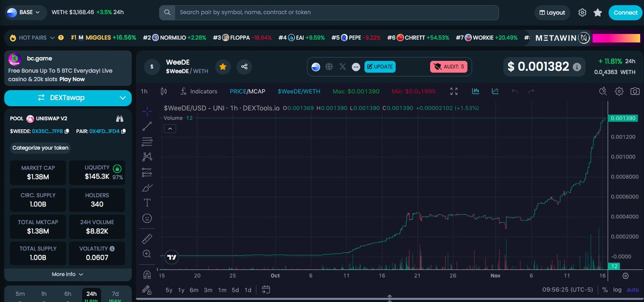Select the ruler measure tool
Image resolution: width=644 pixels, height=302 pixels.
[x=147, y=238]
